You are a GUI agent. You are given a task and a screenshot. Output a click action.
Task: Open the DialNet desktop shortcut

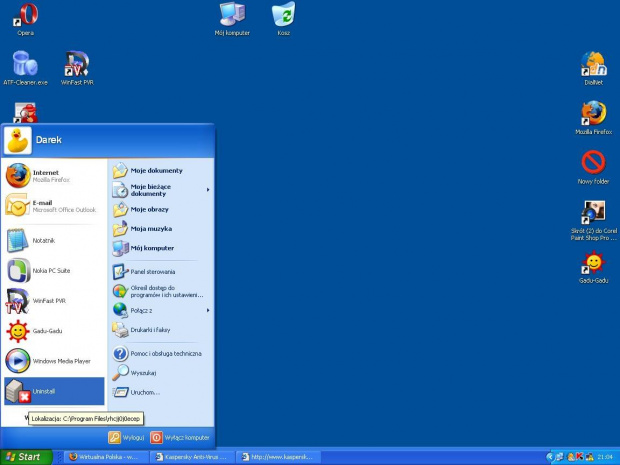pyautogui.click(x=594, y=68)
